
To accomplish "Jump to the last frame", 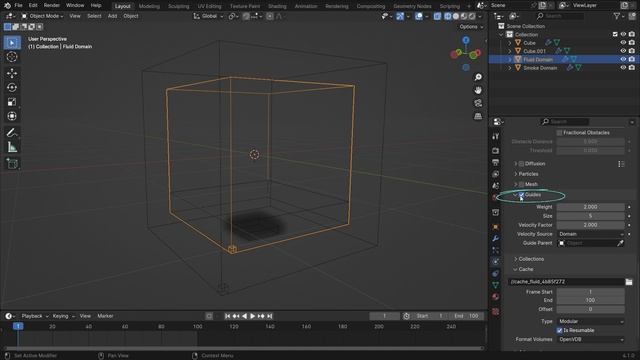I will point(270,316).
